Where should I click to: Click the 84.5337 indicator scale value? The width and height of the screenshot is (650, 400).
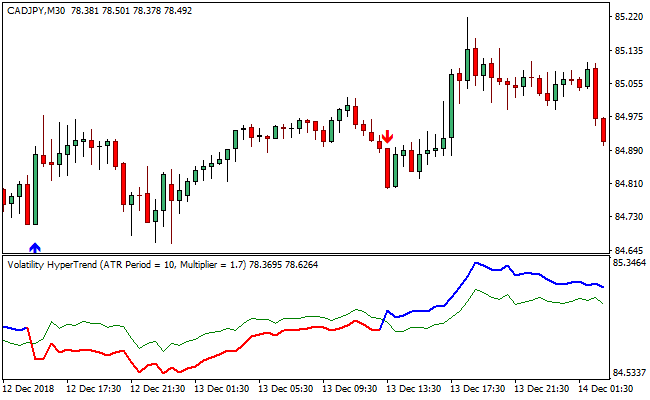(x=629, y=373)
